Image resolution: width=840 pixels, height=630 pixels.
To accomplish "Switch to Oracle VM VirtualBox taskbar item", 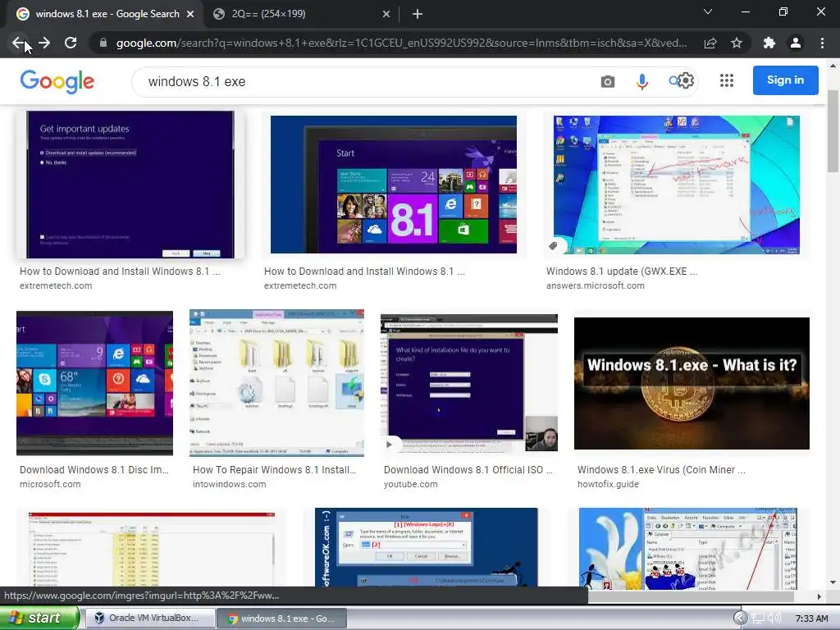I will coord(151,619).
